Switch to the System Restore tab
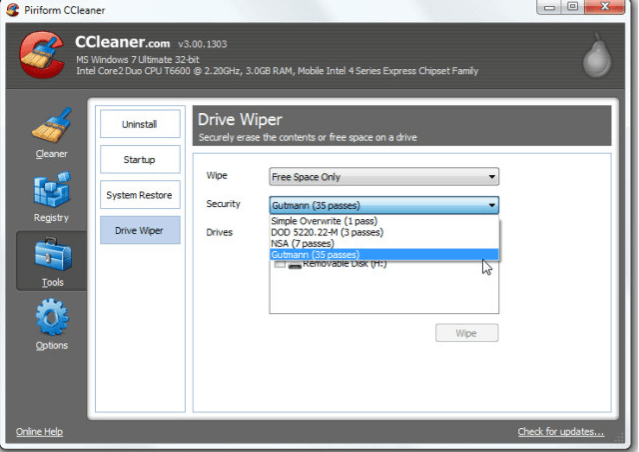This screenshot has height=452, width=639. pos(140,195)
